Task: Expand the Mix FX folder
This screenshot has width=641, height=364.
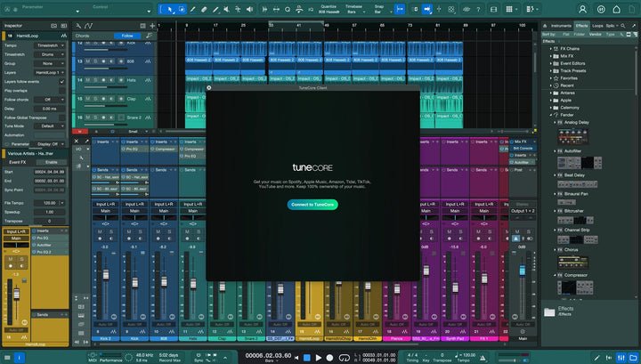Action: 551,56
